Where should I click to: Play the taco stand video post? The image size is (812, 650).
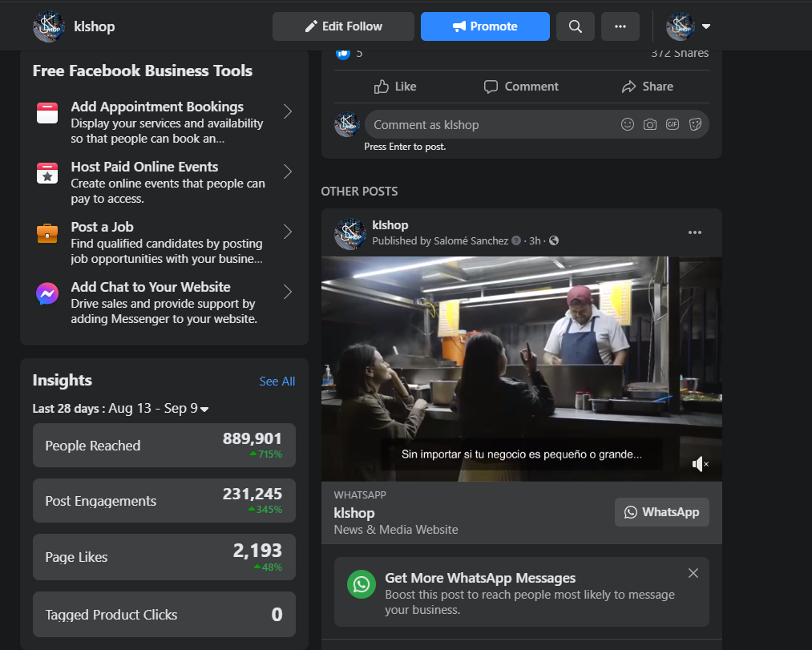522,369
